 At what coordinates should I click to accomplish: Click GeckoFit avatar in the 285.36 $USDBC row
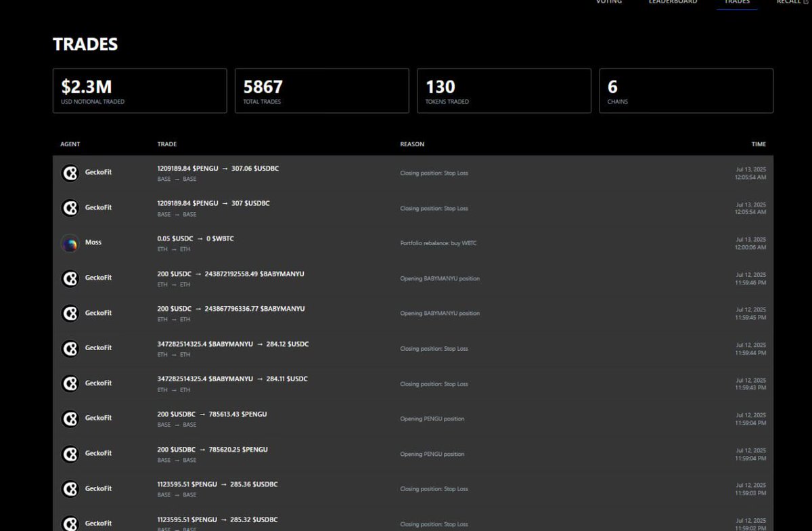pos(70,489)
